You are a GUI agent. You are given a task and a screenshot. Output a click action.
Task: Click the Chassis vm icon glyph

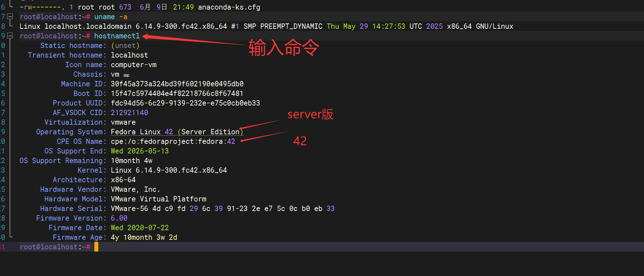pyautogui.click(x=126, y=75)
